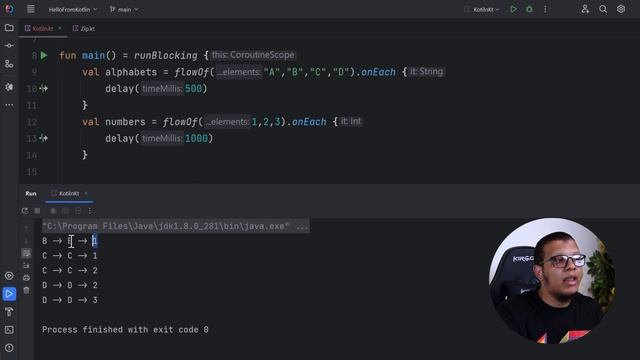Click onEach on line 9
Viewport: 640px width, 360px height.
pyautogui.click(x=378, y=72)
